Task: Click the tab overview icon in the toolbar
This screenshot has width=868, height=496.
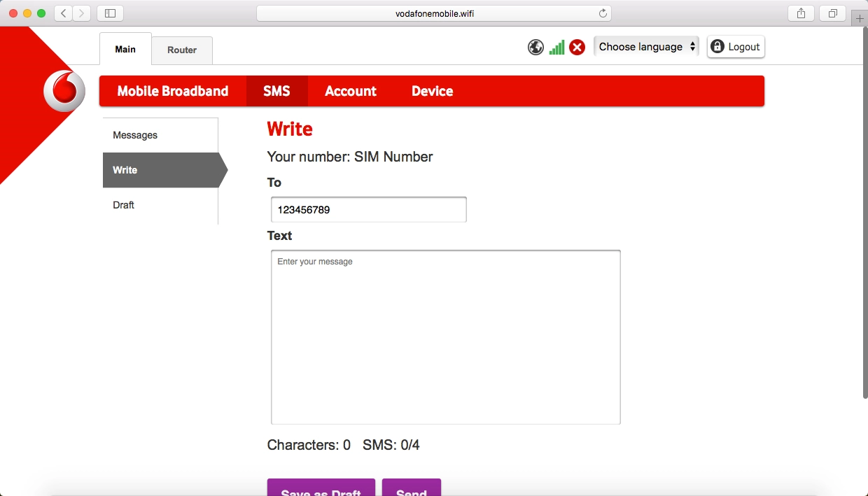Action: pos(832,13)
